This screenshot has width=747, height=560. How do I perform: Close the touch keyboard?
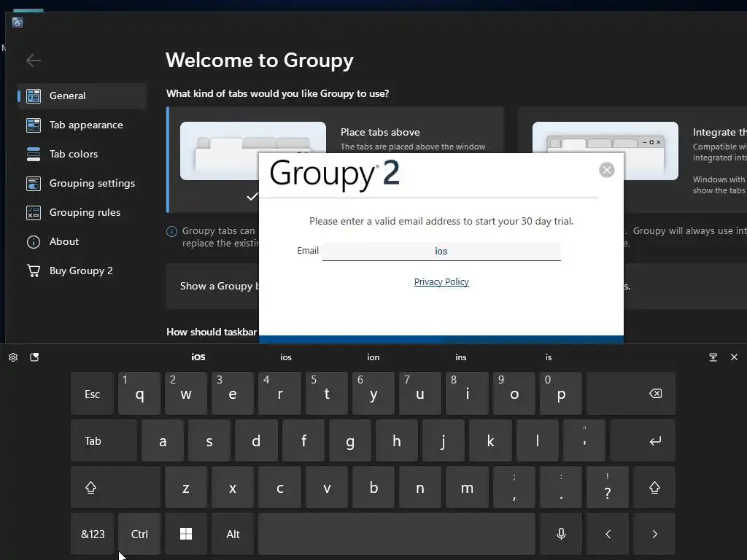[x=734, y=357]
